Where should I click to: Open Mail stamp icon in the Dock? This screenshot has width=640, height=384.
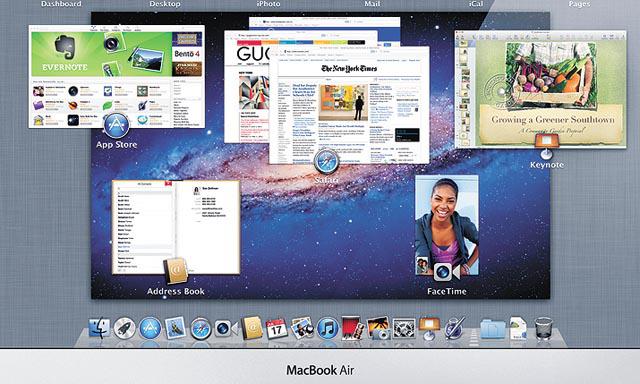pyautogui.click(x=175, y=328)
